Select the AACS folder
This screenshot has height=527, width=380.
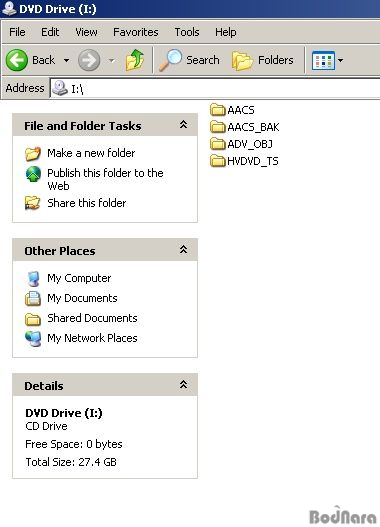(233, 110)
